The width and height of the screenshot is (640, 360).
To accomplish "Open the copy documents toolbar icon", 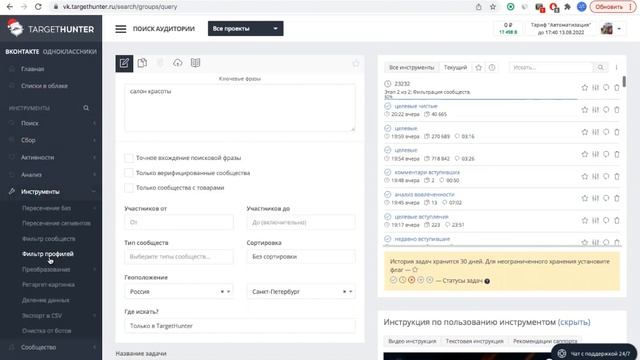I will (142, 63).
